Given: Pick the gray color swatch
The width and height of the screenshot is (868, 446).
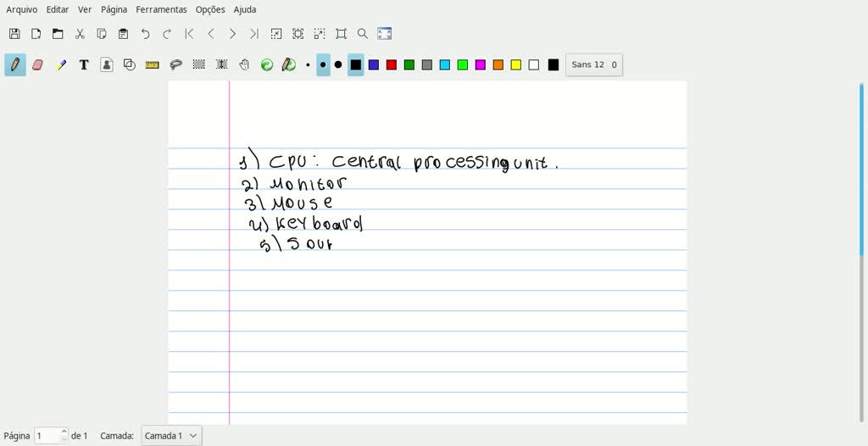Looking at the screenshot, I should point(427,64).
